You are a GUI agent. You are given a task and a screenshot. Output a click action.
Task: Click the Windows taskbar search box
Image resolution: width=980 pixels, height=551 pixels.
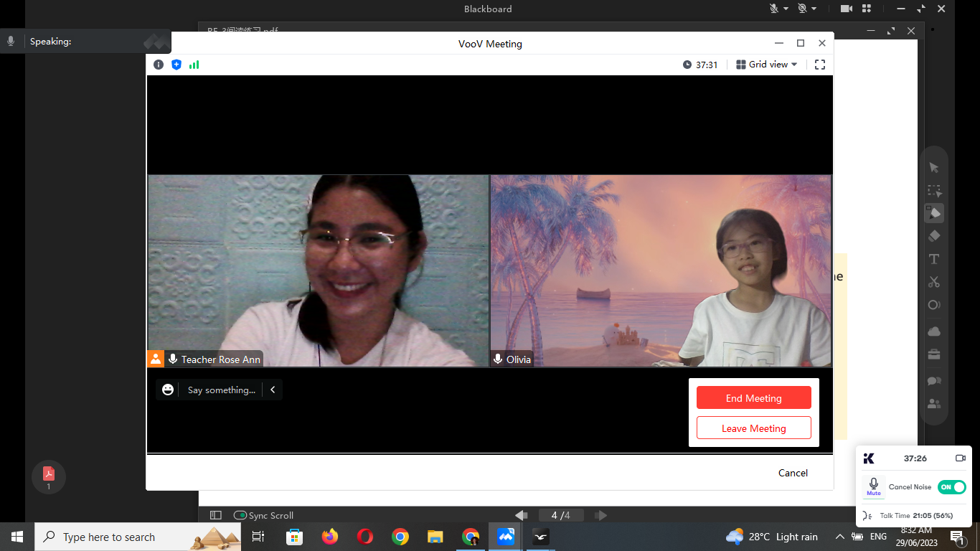pos(138,537)
